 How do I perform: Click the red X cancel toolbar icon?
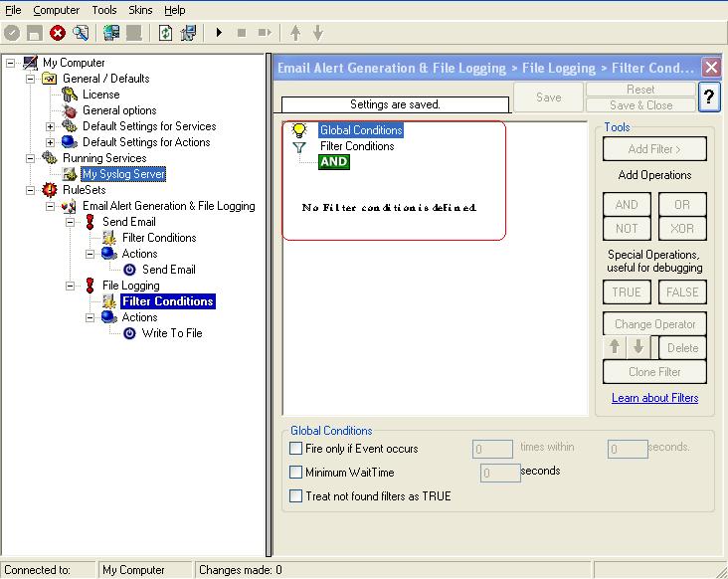point(58,33)
